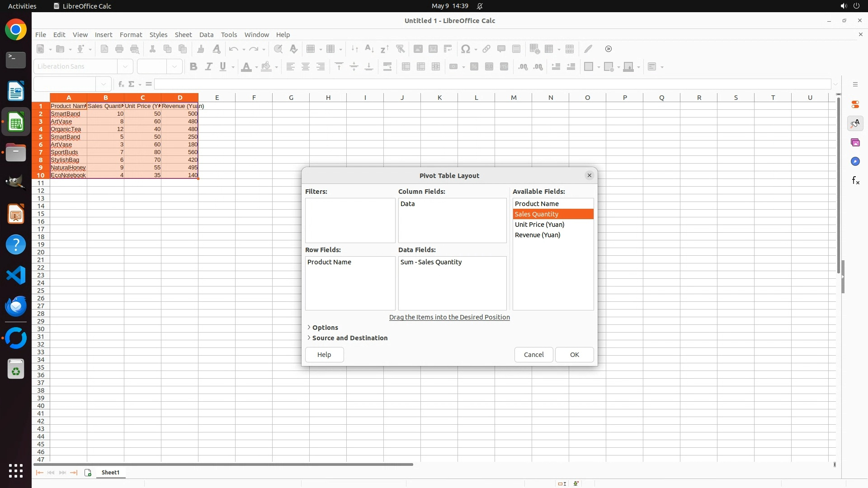Screen dimensions: 868x488
Task: Click the background color fill icon
Action: [x=266, y=67]
